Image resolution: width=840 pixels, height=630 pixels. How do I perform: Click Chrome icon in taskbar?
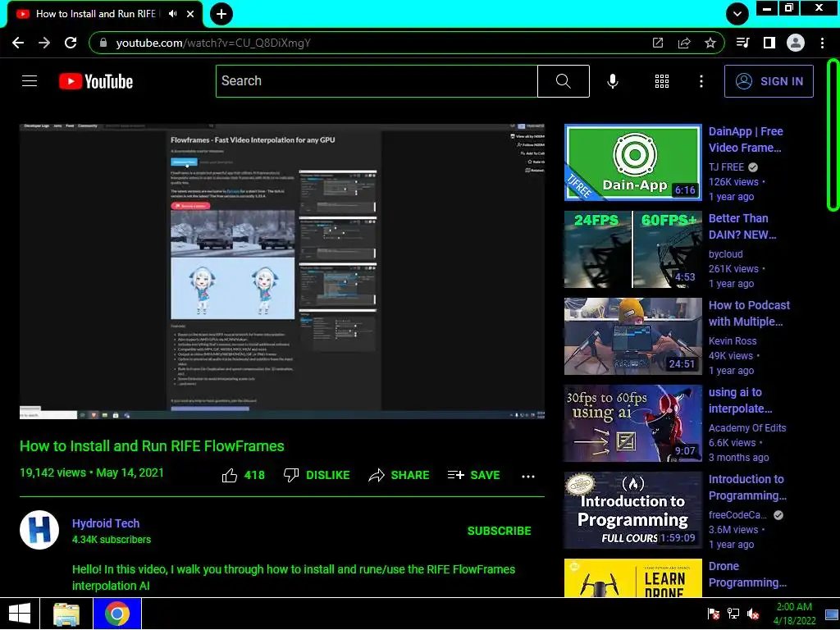(x=117, y=614)
